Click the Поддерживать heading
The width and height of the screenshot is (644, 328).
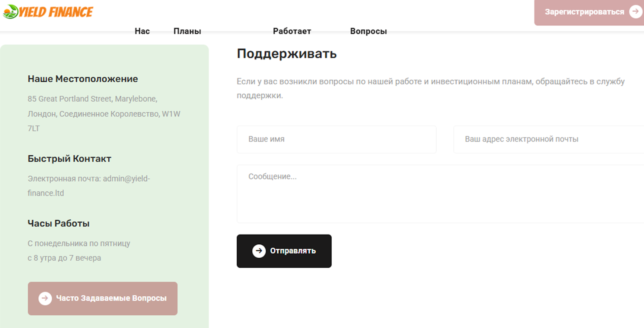point(287,54)
